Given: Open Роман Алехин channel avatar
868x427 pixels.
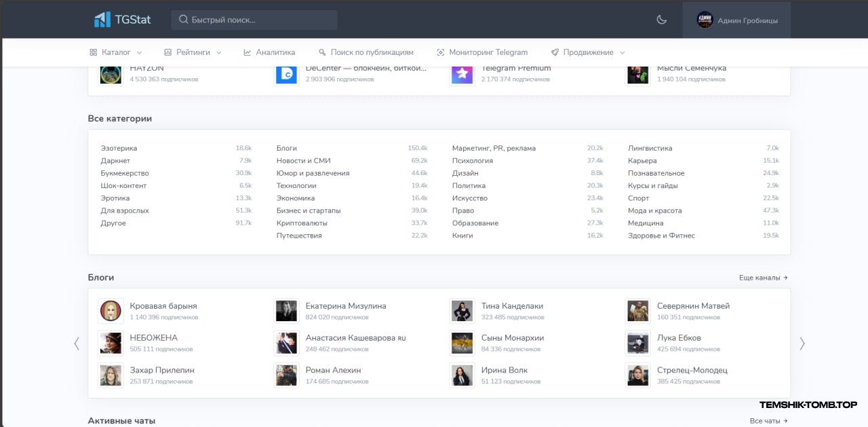Looking at the screenshot, I should pyautogui.click(x=286, y=375).
